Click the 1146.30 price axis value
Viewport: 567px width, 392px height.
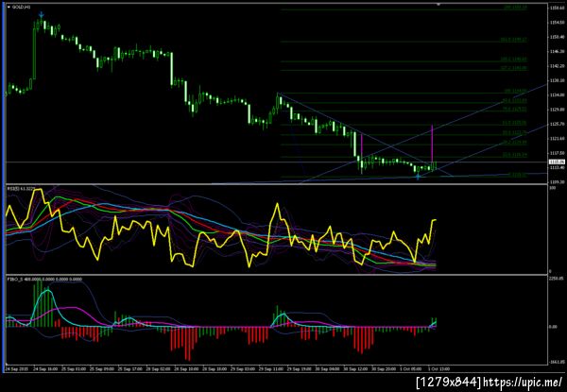pos(557,51)
